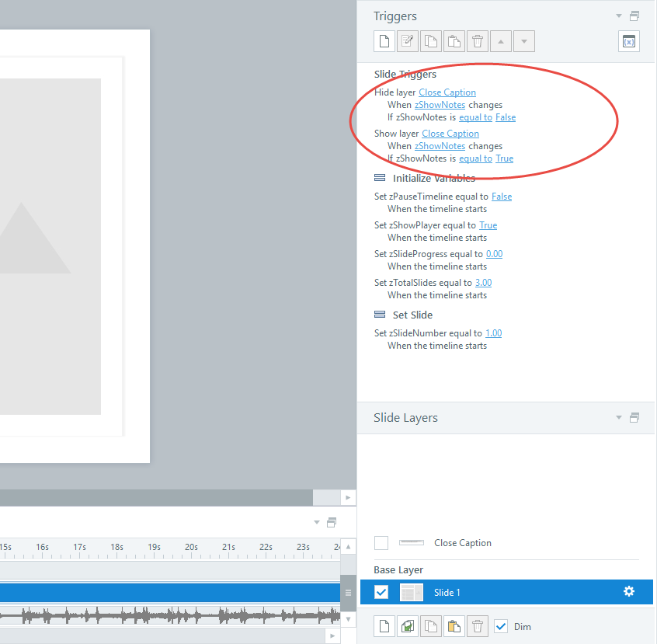Collapse the Initialize Variables trigger group
Viewport: 657px width, 644px height.
380,179
